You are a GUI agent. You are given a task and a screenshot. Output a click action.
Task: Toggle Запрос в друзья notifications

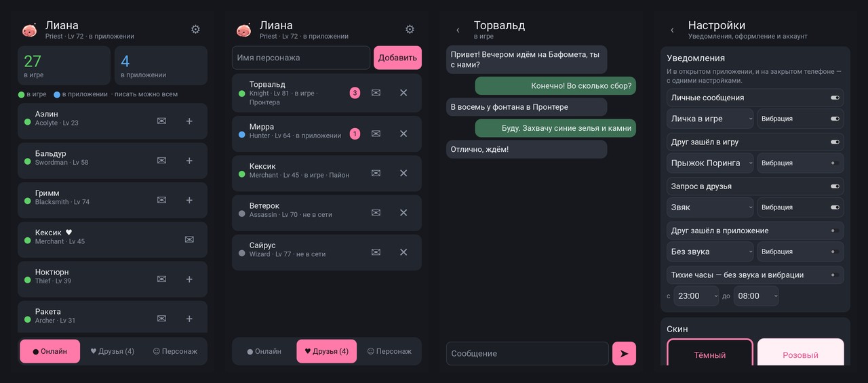pyautogui.click(x=835, y=186)
